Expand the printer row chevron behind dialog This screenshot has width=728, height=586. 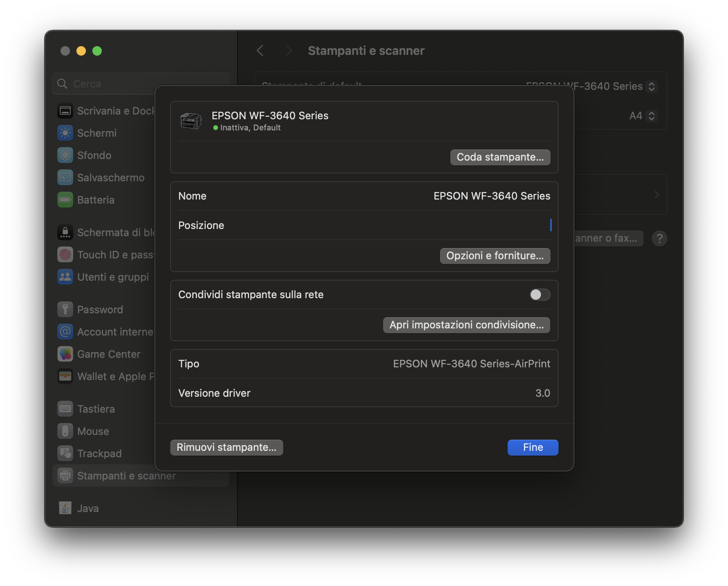pos(657,194)
